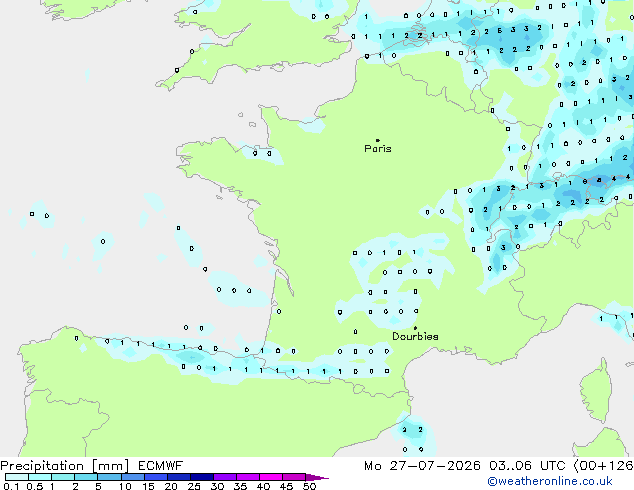Click the legend value '0.1'
Image resolution: width=634 pixels, height=490 pixels.
(x=11, y=486)
